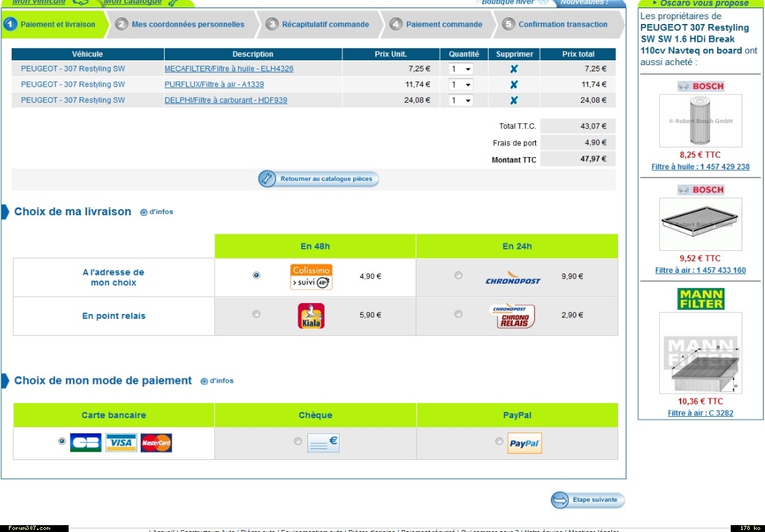Image resolution: width=765 pixels, height=532 pixels.
Task: Select Chèque as payment method
Action: (298, 442)
